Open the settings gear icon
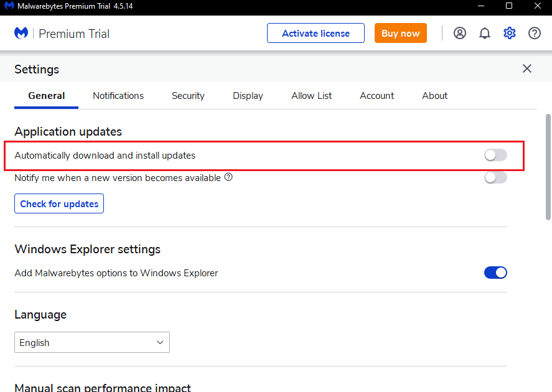Screen dimensions: 552x392 [509, 33]
